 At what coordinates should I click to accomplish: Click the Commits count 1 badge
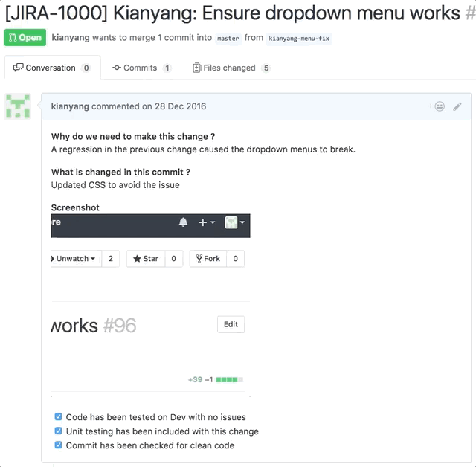(167, 68)
